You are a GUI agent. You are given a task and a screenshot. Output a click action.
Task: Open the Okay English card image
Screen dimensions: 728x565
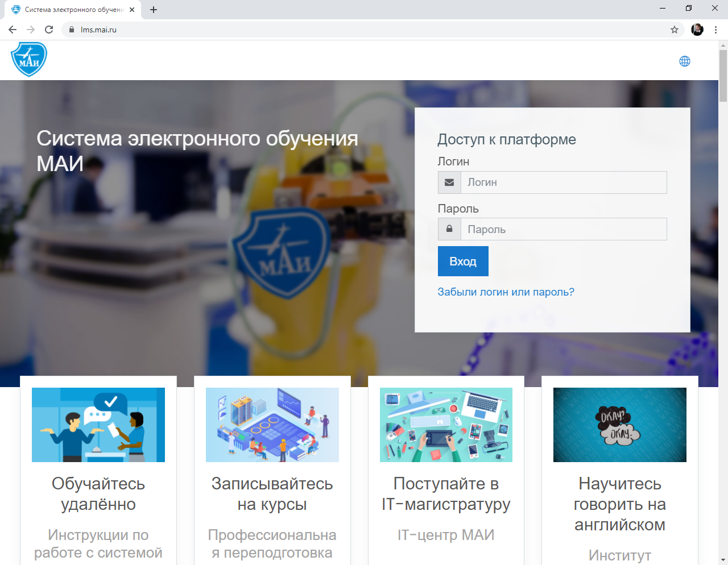point(620,425)
